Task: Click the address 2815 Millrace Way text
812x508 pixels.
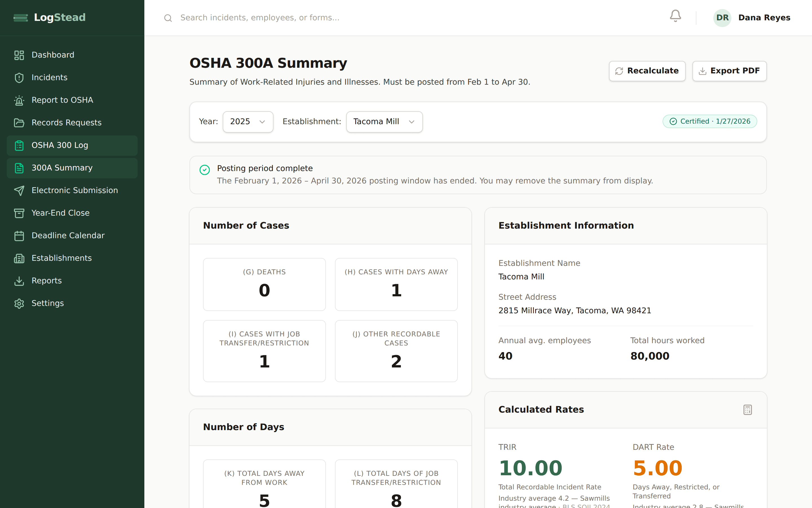Action: coord(574,310)
